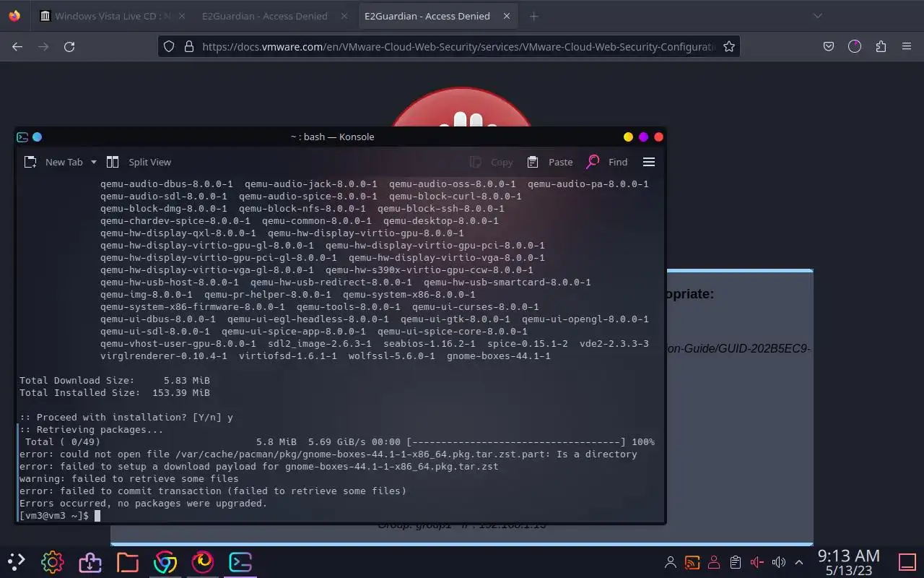The height and width of the screenshot is (578, 924).
Task: Open the Firefox account icon
Action: pyautogui.click(x=855, y=46)
